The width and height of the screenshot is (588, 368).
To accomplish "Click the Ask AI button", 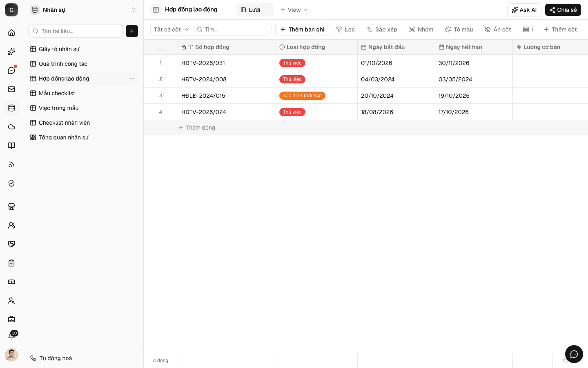I will (524, 10).
